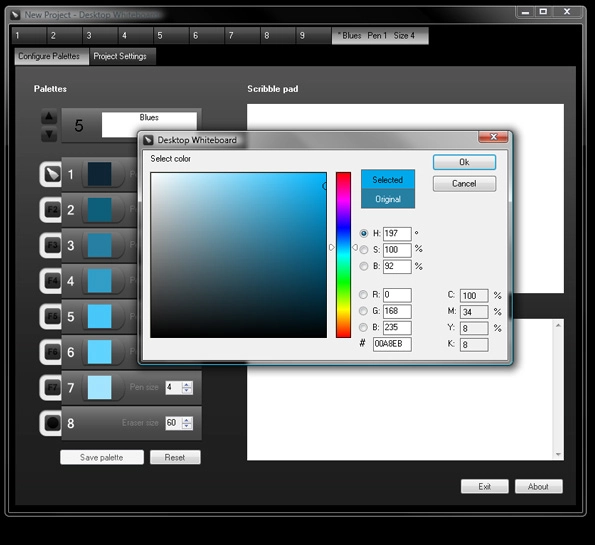595x545 pixels.
Task: Click pen 4 color swatch
Action: (x=99, y=281)
